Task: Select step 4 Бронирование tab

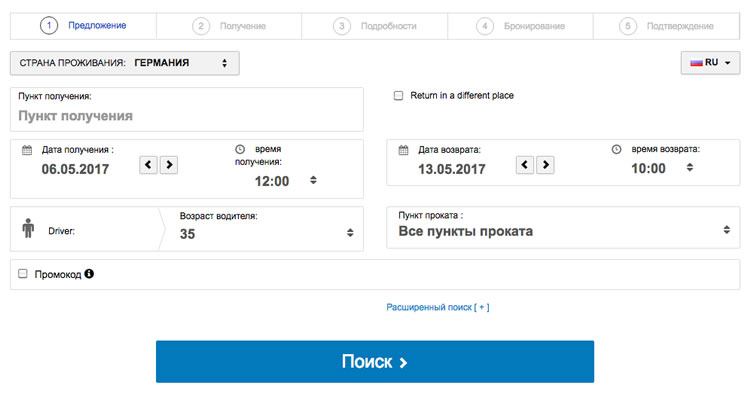Action: [520, 26]
